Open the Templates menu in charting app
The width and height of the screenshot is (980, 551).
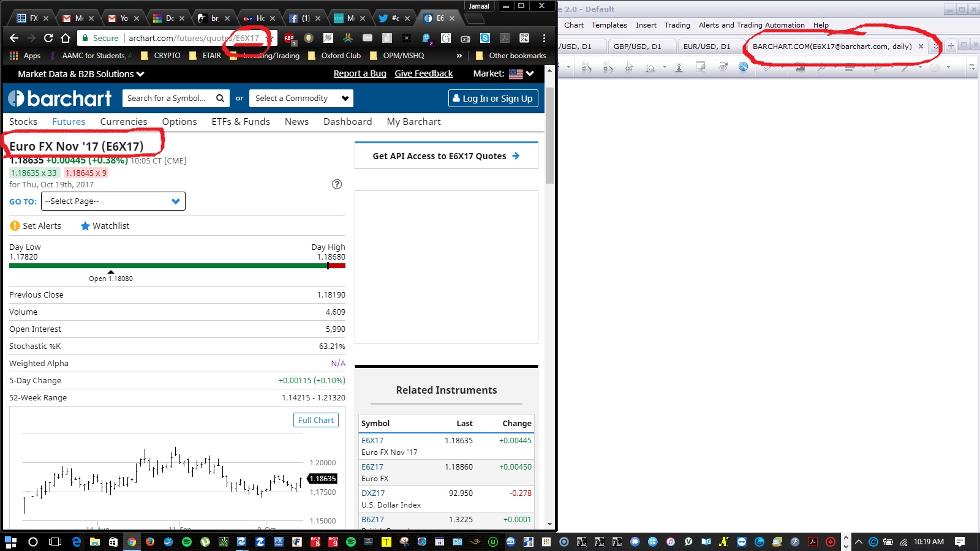[609, 25]
